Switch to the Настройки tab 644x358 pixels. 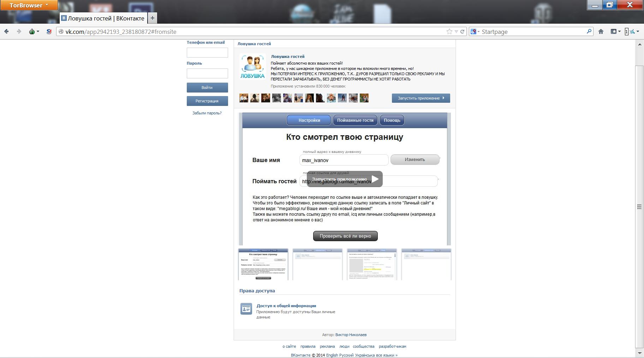pos(309,120)
